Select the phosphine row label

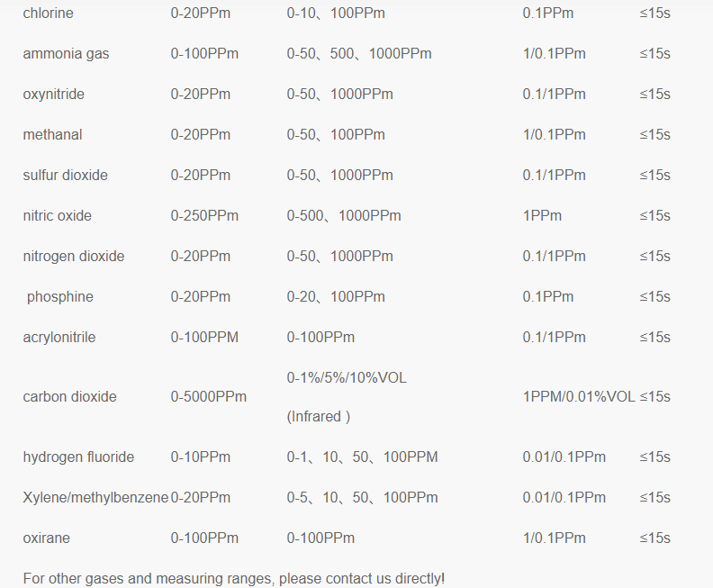coord(60,297)
